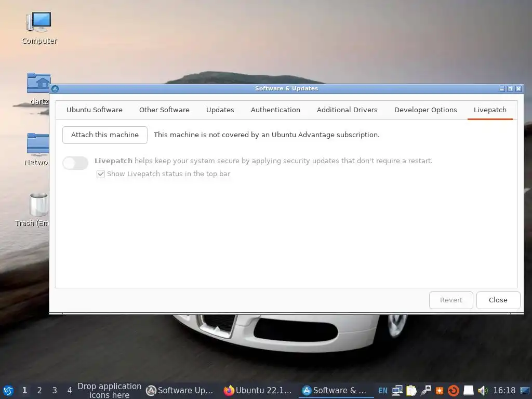Open the clipboard manager tray icon
This screenshot has height=399, width=532.
pos(411,391)
